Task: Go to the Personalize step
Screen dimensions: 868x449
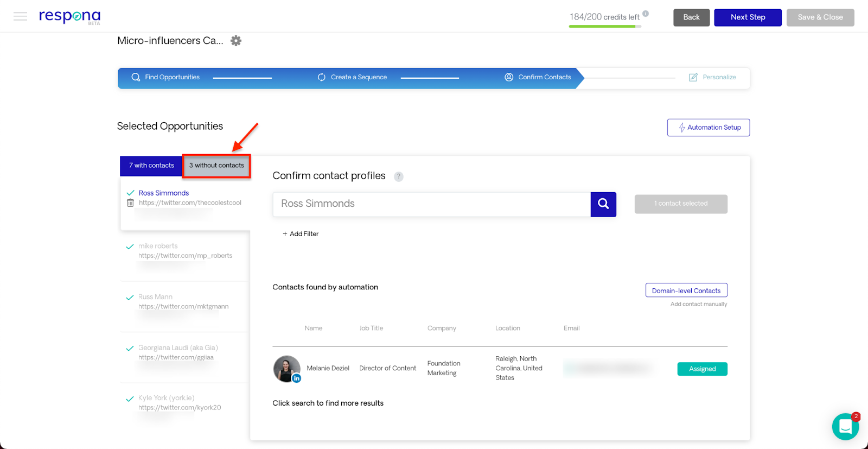Action: point(712,77)
